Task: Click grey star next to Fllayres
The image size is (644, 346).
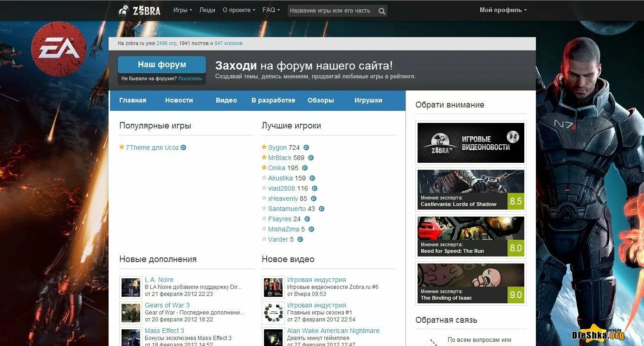Action: 264,218
